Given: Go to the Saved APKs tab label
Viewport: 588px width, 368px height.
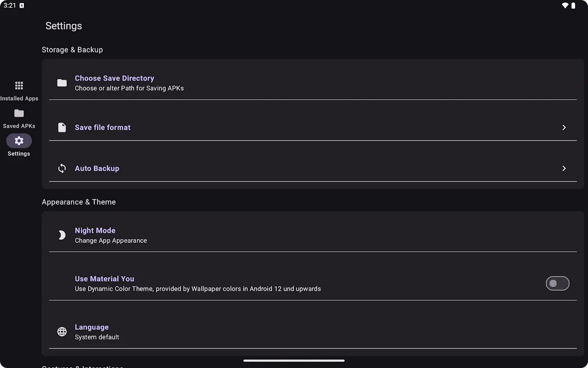Looking at the screenshot, I should [19, 126].
